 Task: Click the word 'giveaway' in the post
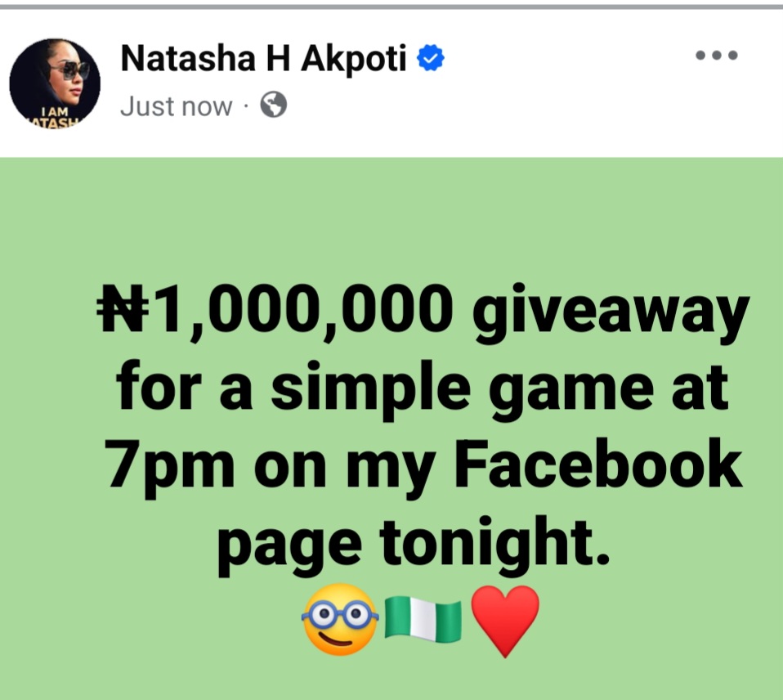pyautogui.click(x=611, y=314)
